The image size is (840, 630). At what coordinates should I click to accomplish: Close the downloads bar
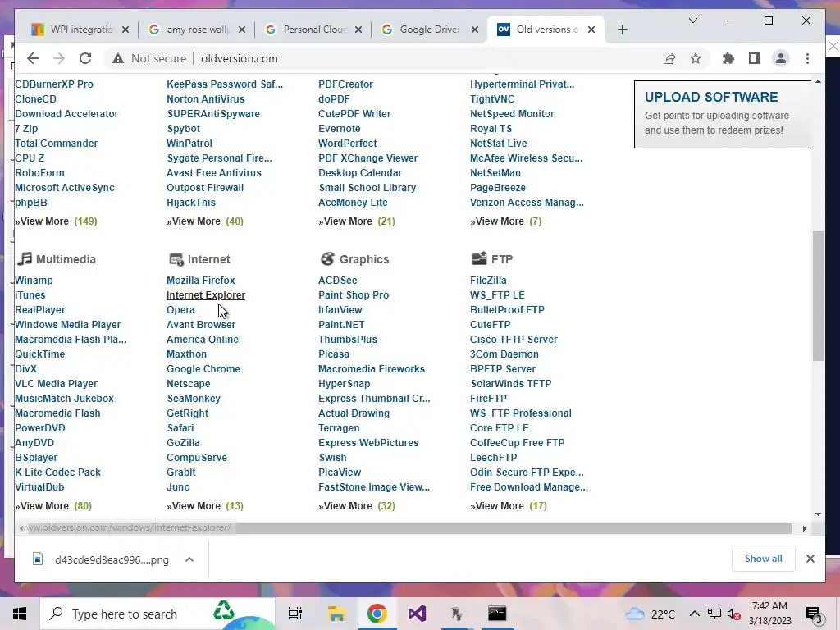[x=810, y=559]
